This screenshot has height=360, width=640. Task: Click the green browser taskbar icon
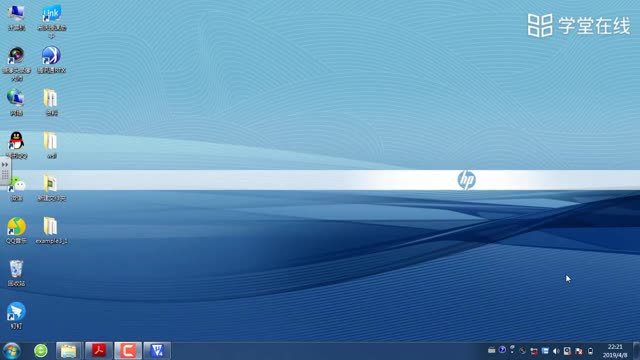[41, 351]
